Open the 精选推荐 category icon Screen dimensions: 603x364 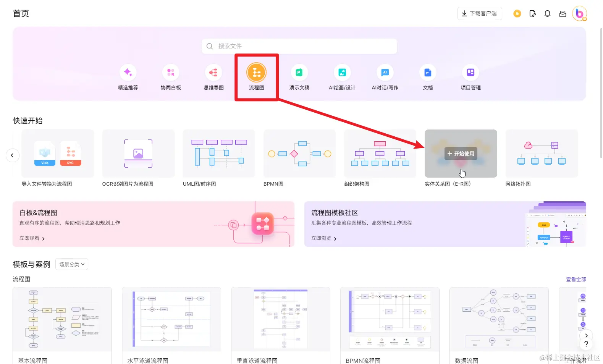click(128, 73)
